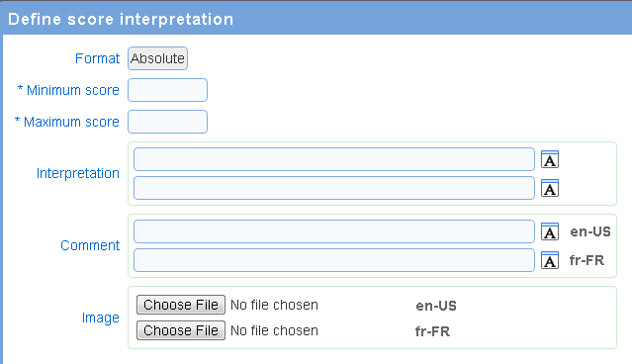Click the Maximum score input field
Screen dimensions: 632x364
(168, 122)
